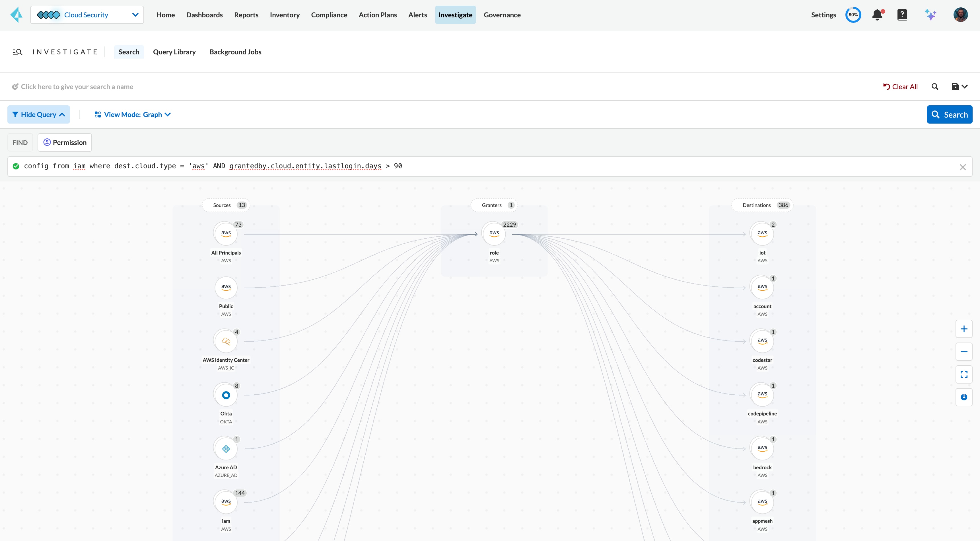
Task: Select the iam AWS source node
Action: click(226, 503)
